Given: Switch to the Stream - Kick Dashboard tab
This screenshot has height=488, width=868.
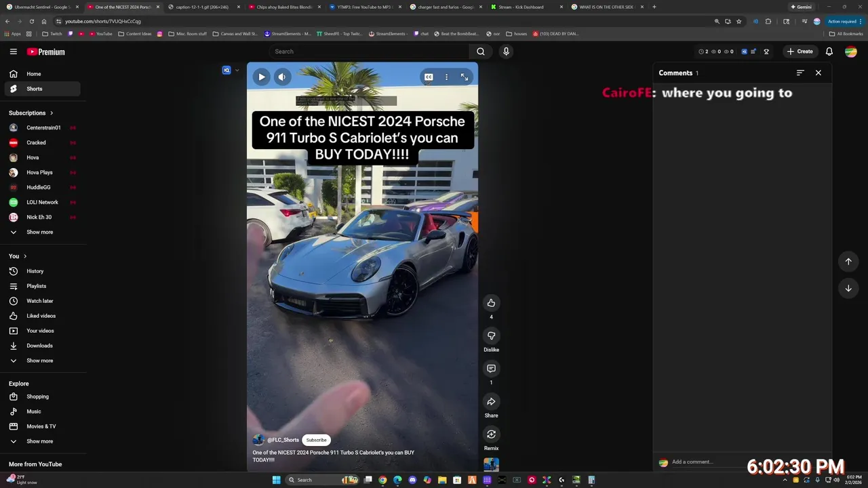Looking at the screenshot, I should tap(526, 7).
